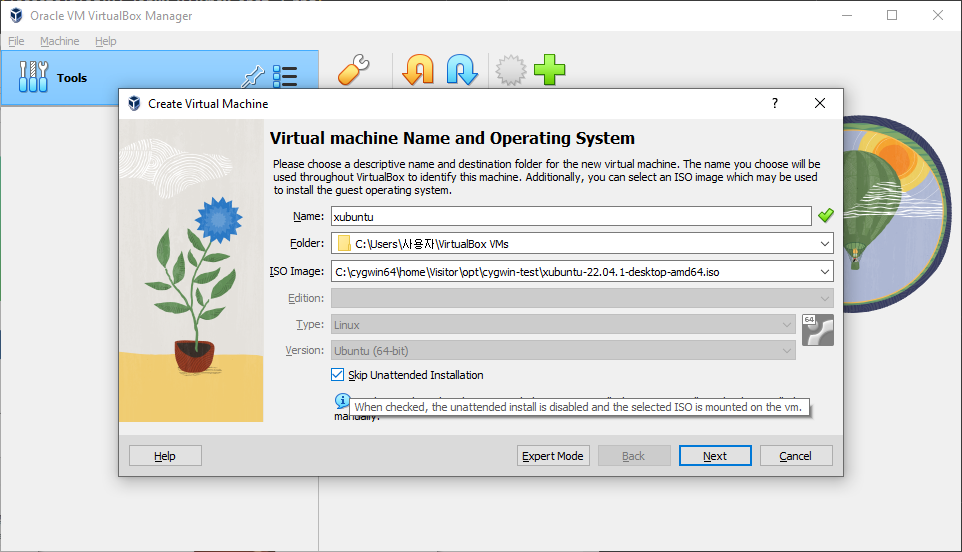The image size is (962, 552).
Task: Select the Tools item in sidebar
Action: coord(160,78)
